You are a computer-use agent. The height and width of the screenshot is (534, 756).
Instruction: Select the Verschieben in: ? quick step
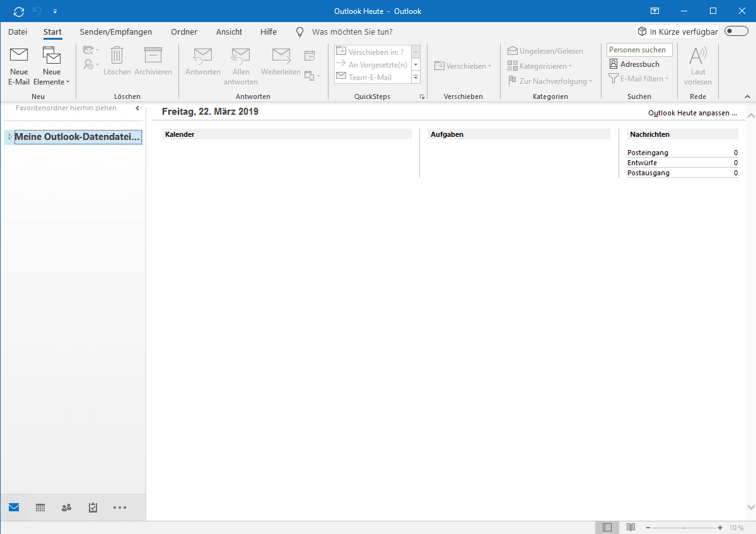pyautogui.click(x=372, y=52)
